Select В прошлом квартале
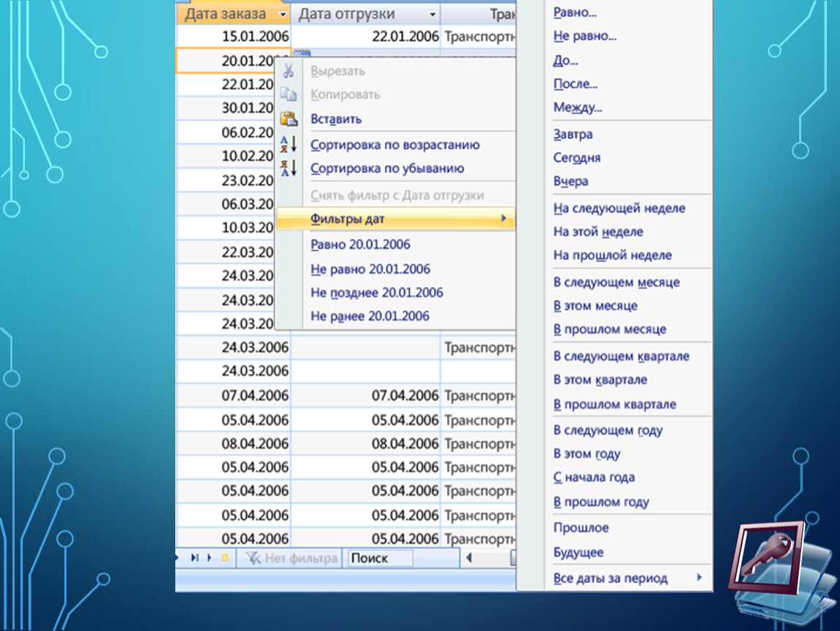Image resolution: width=840 pixels, height=631 pixels. (x=614, y=404)
